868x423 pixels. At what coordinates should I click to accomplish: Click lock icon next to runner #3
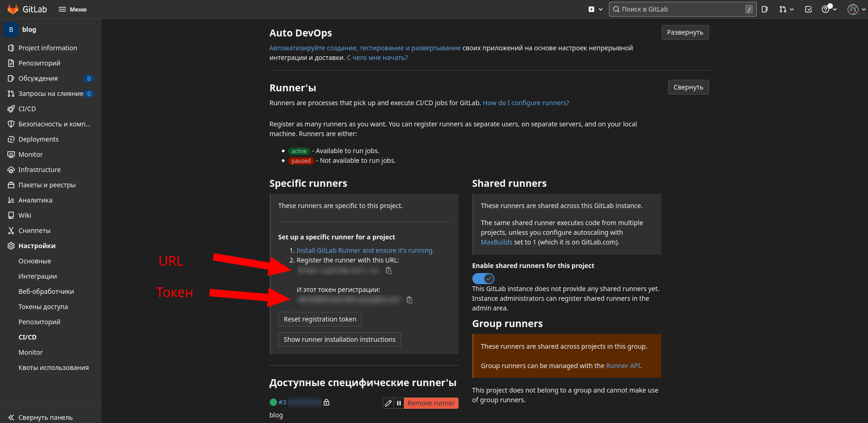326,402
